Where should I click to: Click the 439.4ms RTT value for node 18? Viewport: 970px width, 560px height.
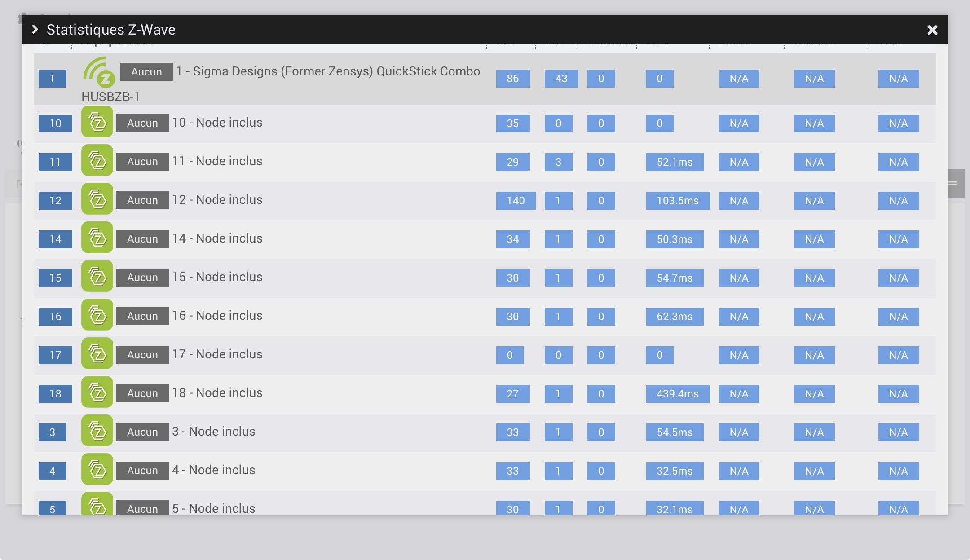[677, 394]
